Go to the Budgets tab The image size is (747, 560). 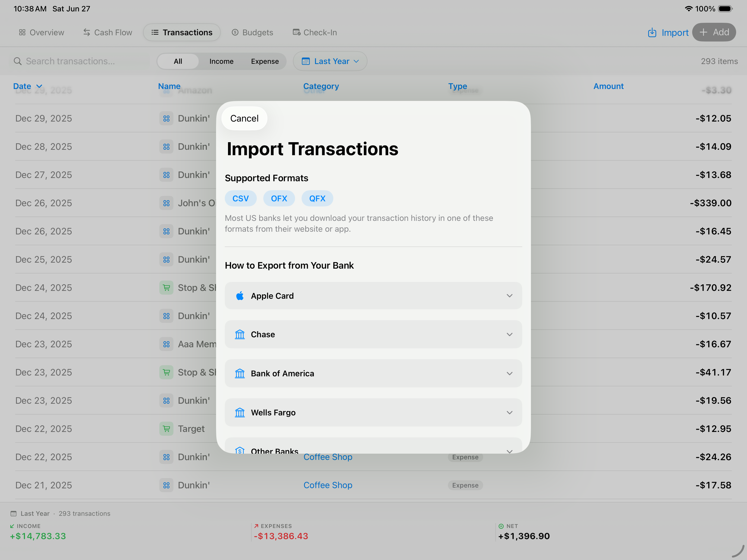pyautogui.click(x=252, y=32)
